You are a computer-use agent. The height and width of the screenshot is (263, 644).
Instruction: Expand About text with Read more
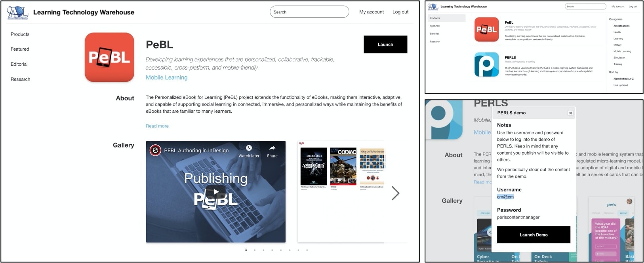point(157,126)
